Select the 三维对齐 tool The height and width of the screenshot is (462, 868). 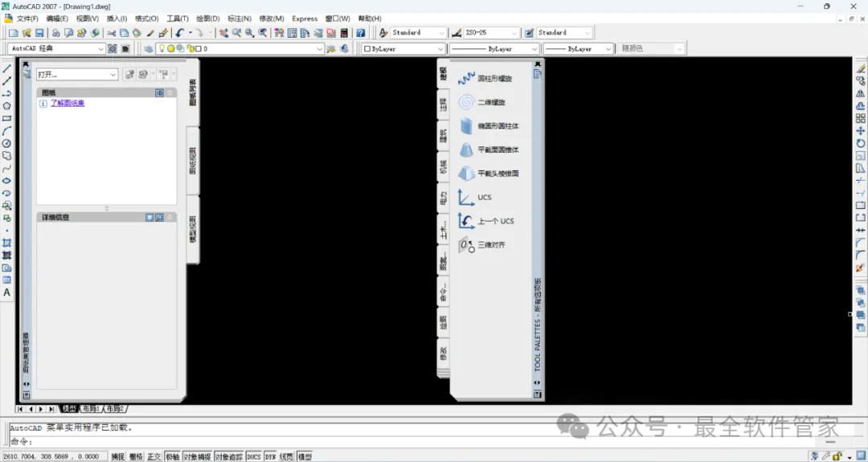click(481, 245)
